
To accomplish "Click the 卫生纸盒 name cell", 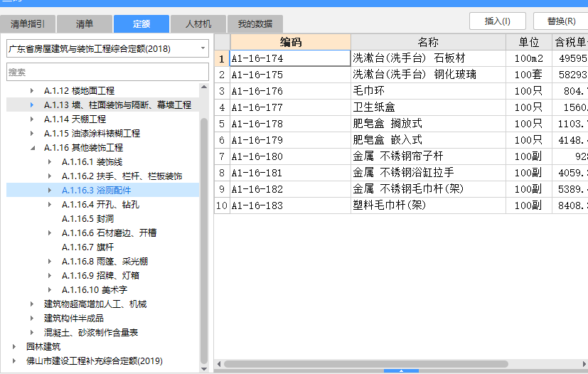I will [x=428, y=107].
